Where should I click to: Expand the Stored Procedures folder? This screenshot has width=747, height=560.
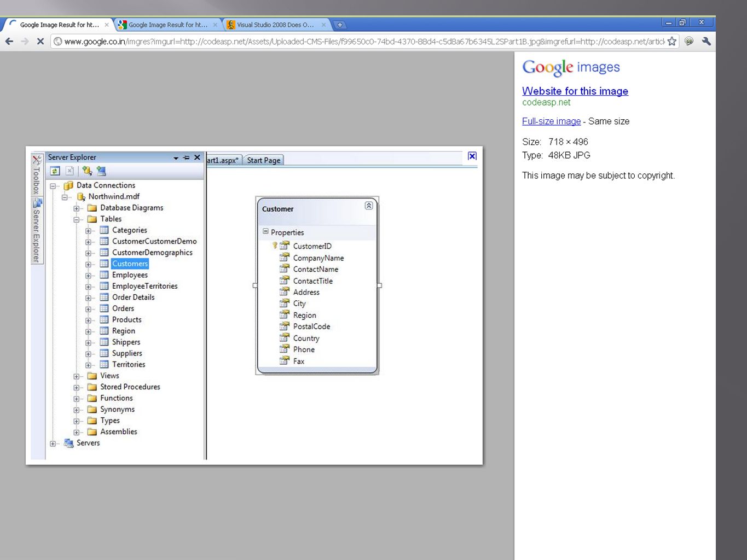[x=77, y=387]
